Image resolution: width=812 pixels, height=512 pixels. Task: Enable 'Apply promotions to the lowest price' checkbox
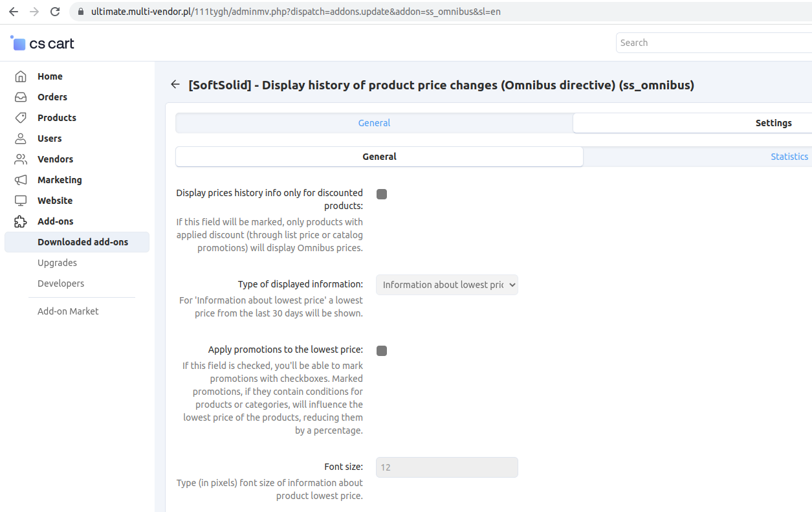coord(382,351)
